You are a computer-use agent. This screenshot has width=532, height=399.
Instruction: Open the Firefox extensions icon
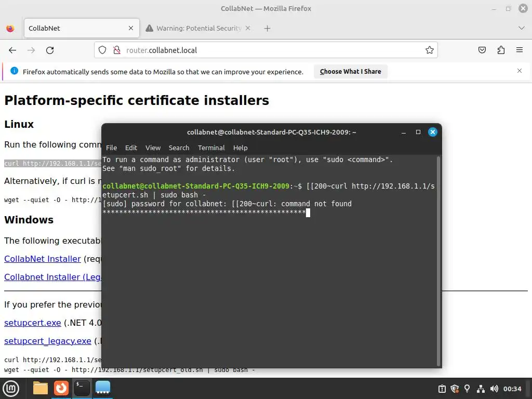[501, 50]
